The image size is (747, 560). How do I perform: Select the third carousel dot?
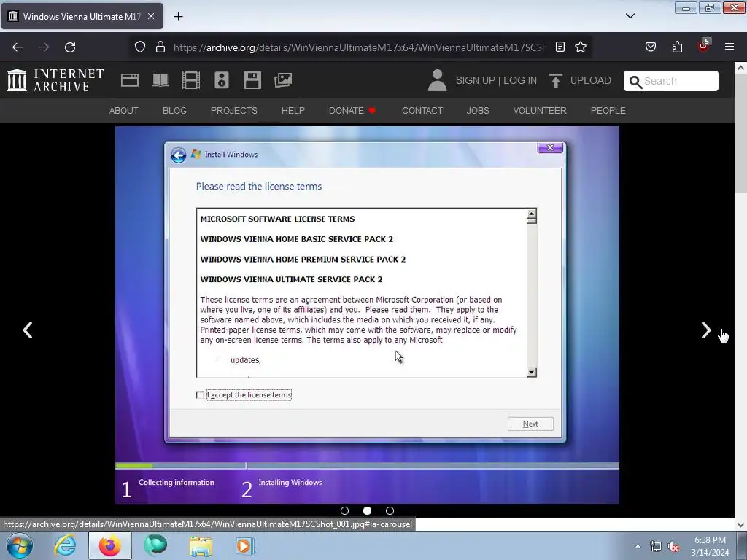click(390, 510)
